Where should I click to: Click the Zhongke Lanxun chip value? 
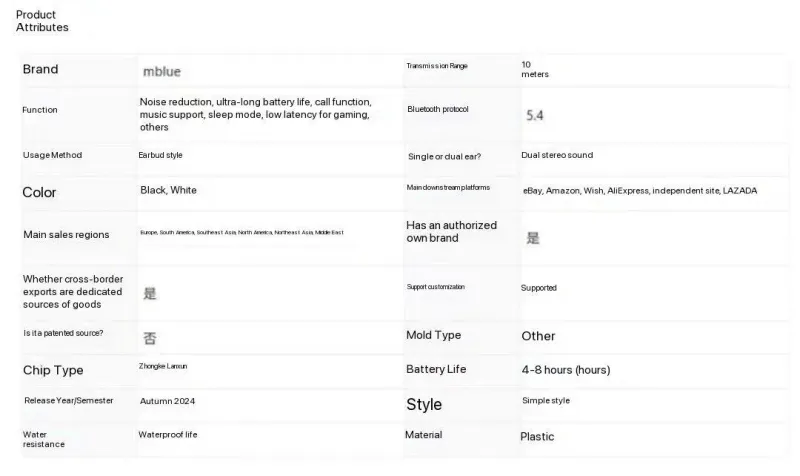coord(163,367)
